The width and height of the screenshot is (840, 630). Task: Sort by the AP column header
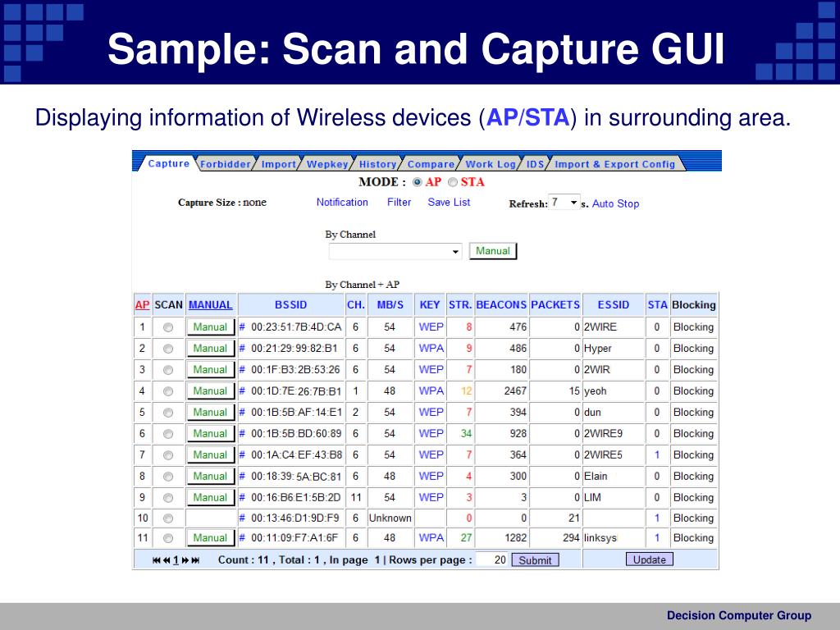(x=142, y=305)
